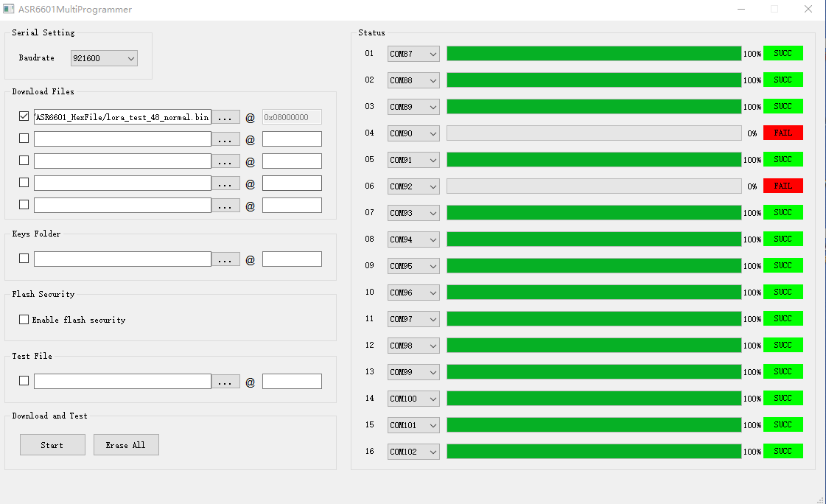This screenshot has width=826, height=504.
Task: Browse for the Test File path
Action: (x=225, y=381)
